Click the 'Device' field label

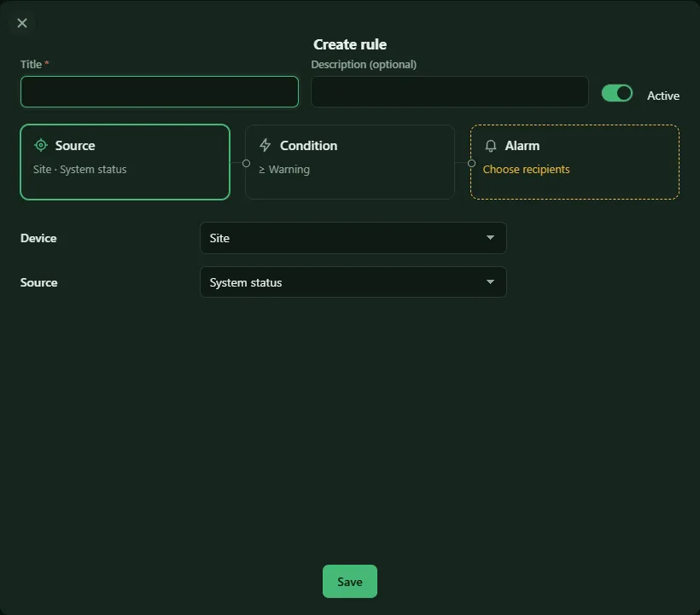38,238
